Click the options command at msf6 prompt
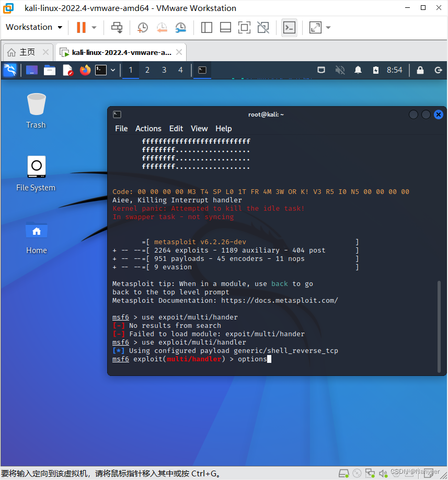 point(252,359)
